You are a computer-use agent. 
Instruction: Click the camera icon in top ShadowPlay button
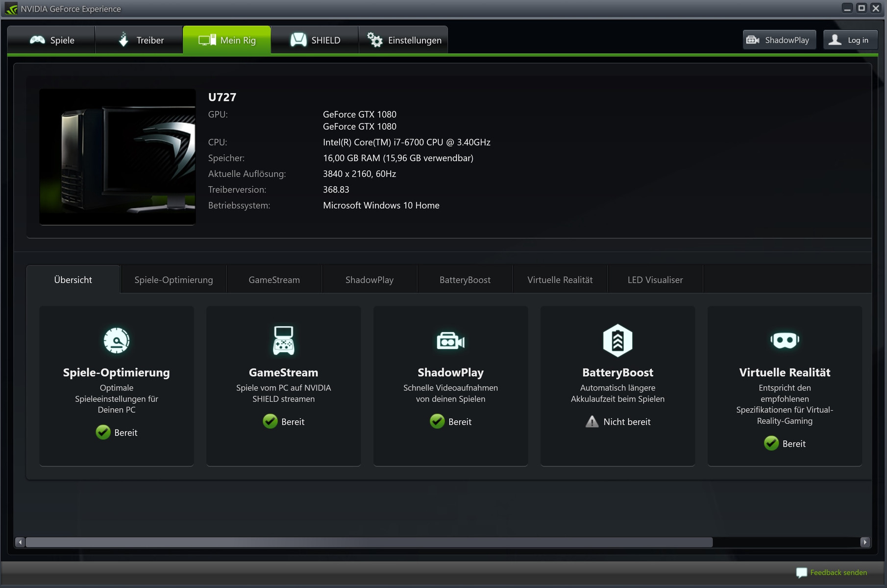[753, 40]
